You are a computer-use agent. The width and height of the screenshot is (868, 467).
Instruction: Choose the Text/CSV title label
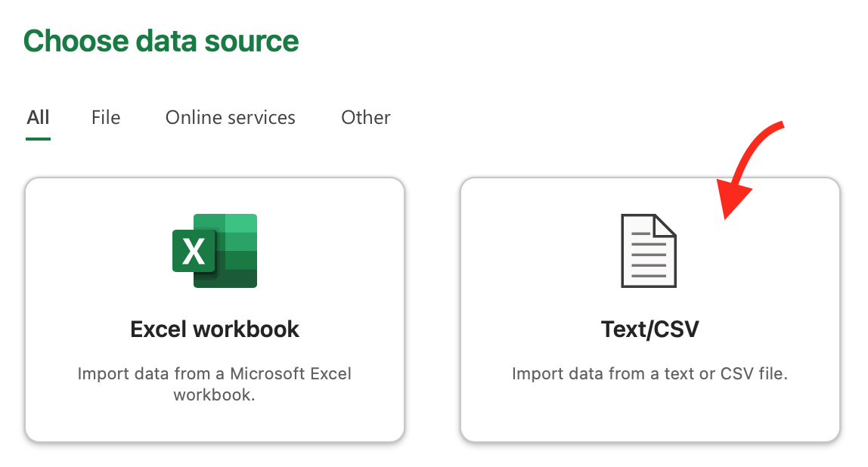click(x=649, y=329)
